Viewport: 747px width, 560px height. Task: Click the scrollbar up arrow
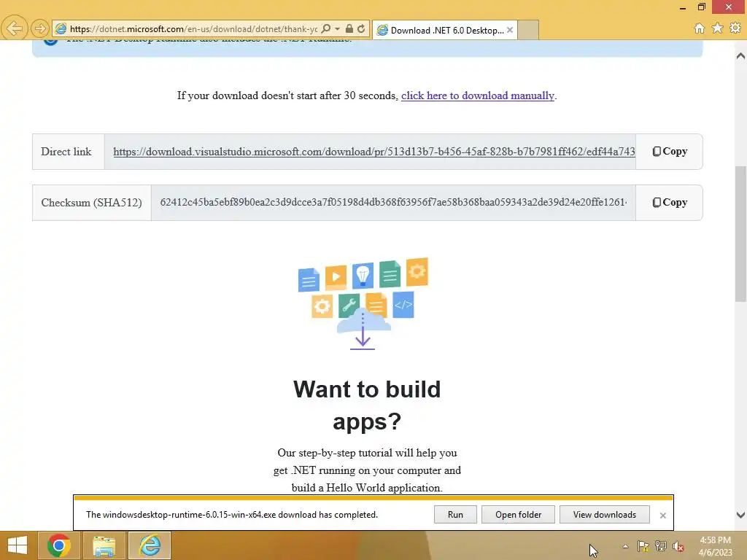click(740, 56)
